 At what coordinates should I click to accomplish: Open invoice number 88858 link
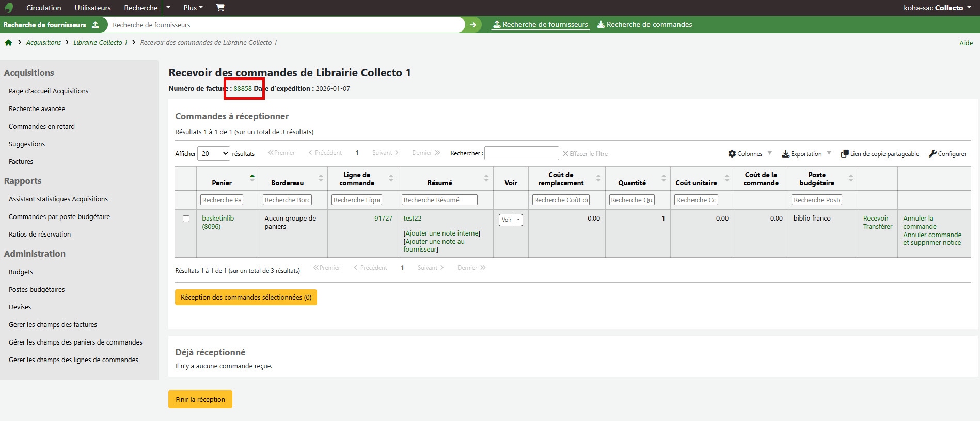243,89
